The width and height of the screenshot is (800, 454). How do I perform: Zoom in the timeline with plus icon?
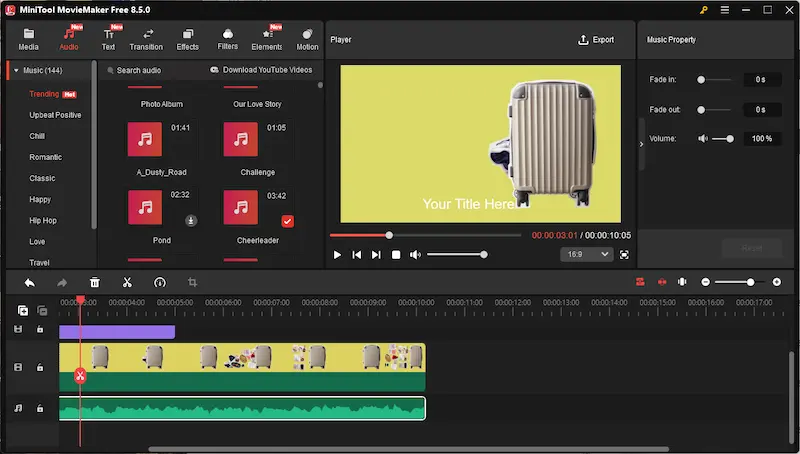pyautogui.click(x=778, y=283)
